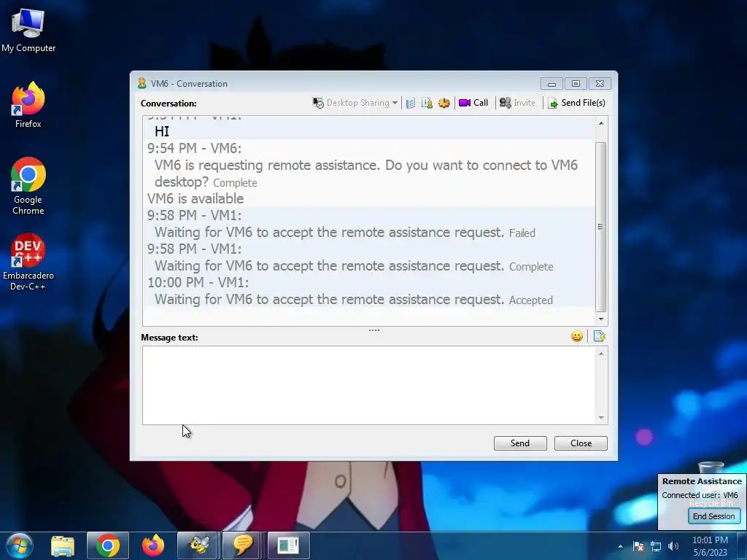Start a video Call
The height and width of the screenshot is (560, 747).
point(473,103)
